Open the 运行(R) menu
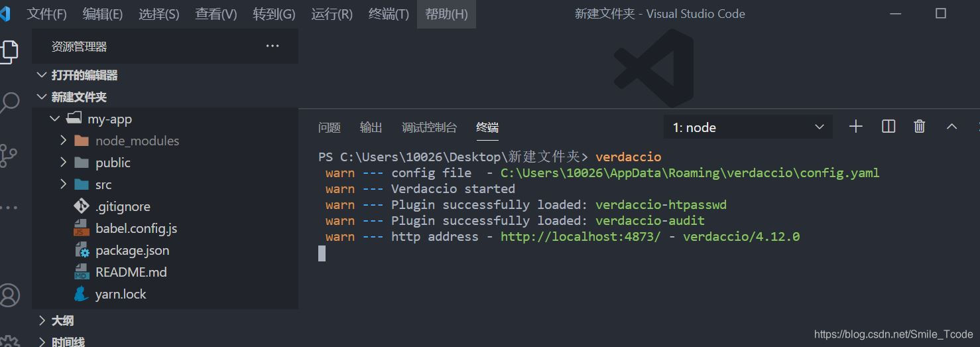 click(332, 14)
